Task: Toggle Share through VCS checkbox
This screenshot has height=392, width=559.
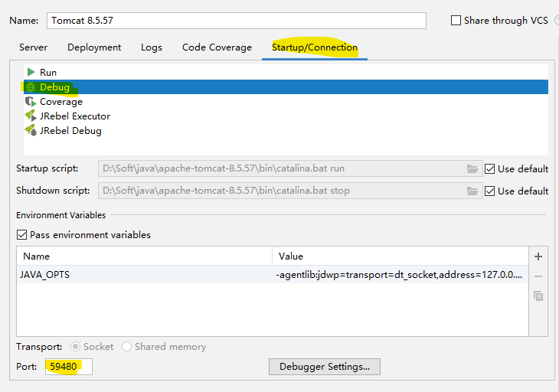Action: click(x=456, y=21)
